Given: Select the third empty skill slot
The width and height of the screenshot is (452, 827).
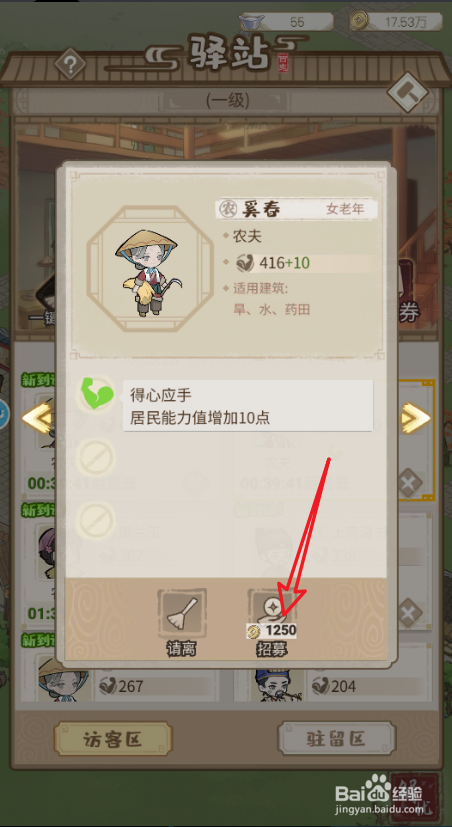Looking at the screenshot, I should 95,520.
